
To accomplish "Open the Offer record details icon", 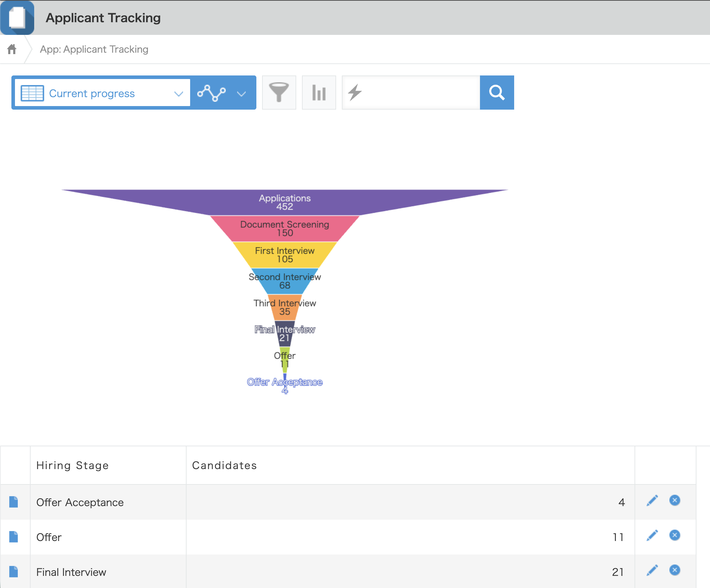I will coord(14,537).
